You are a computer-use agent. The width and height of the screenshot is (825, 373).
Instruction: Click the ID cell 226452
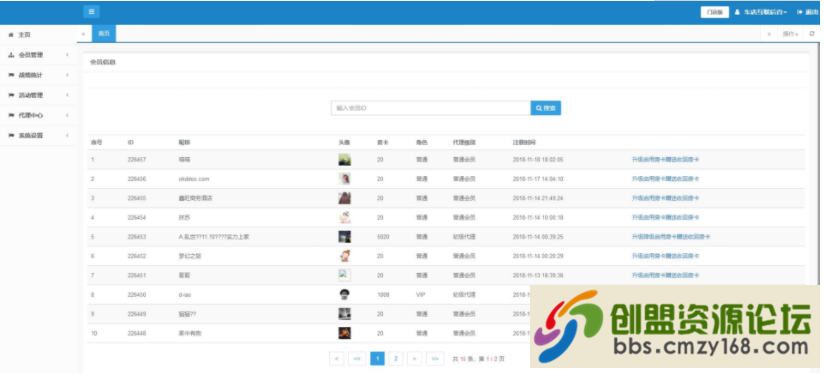tap(137, 256)
